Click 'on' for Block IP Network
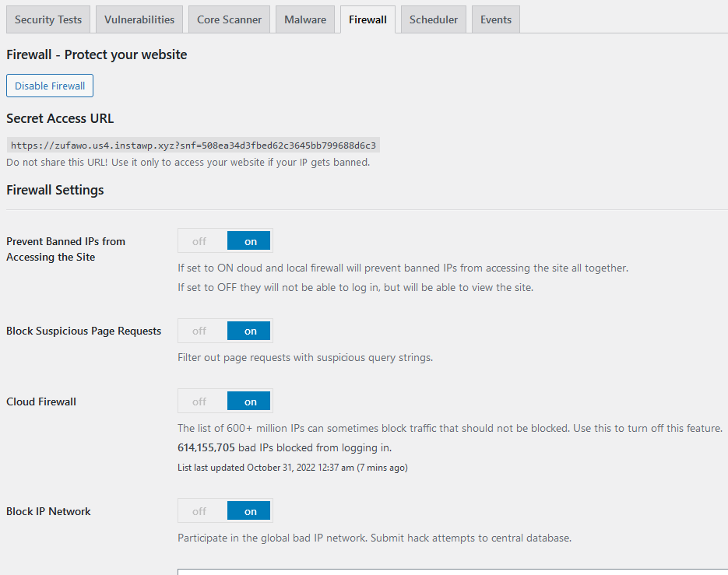The height and width of the screenshot is (575, 728). coord(249,511)
